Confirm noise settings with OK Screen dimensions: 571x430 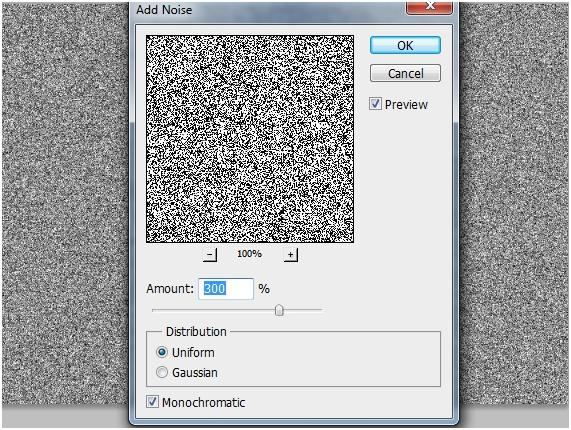[405, 45]
